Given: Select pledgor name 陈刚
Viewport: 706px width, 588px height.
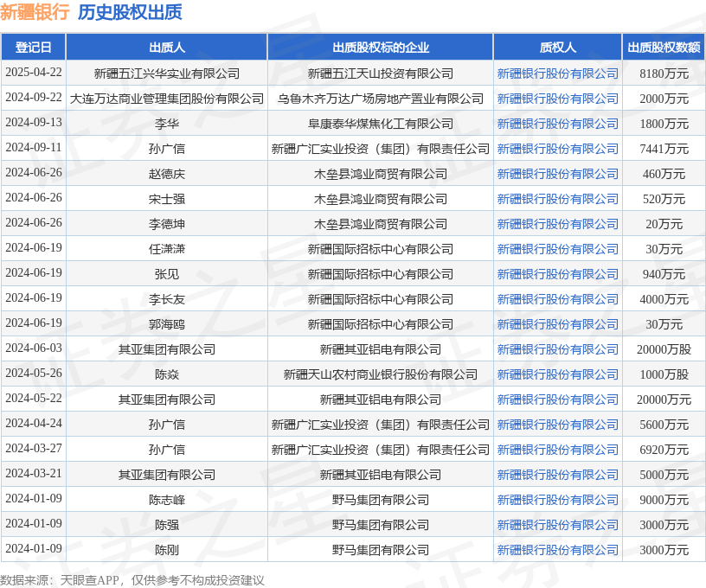Looking at the screenshot, I should pyautogui.click(x=167, y=550).
